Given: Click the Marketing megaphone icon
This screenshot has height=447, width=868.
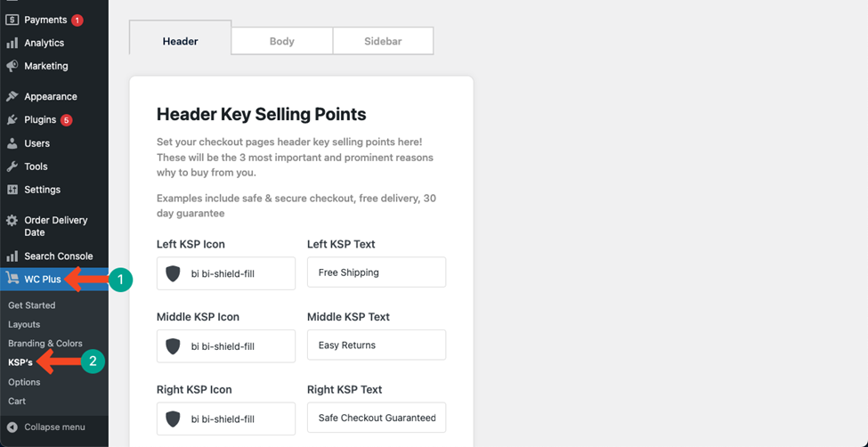Looking at the screenshot, I should [12, 66].
